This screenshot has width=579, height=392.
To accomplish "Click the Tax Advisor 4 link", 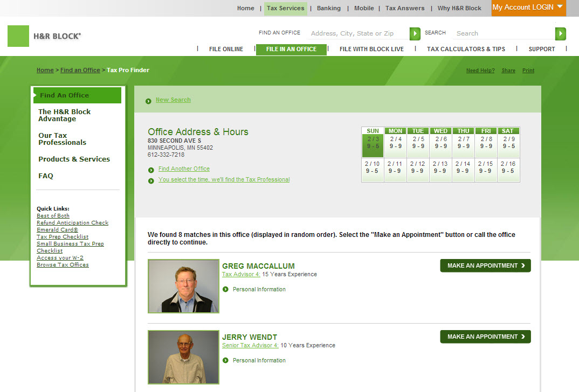I will point(241,275).
